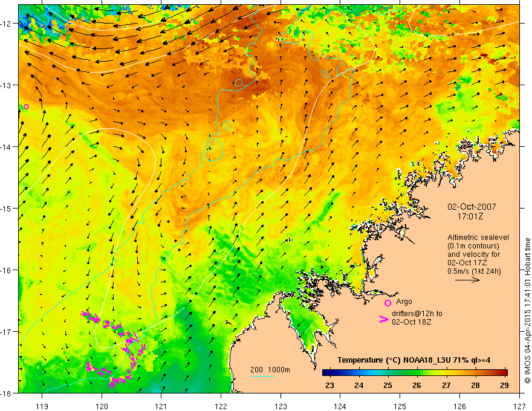The image size is (532, 411).
Task: Click the longitude axis label '120'
Action: [102, 406]
